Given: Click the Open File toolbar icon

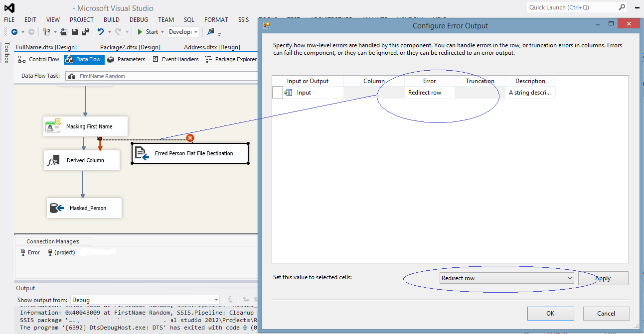Looking at the screenshot, I should [x=64, y=32].
